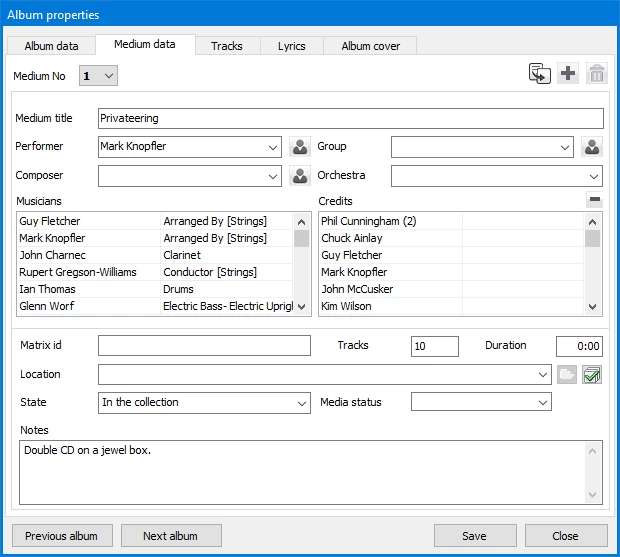This screenshot has width=620, height=557.
Task: Open person editor next to Composer field
Action: point(300,176)
